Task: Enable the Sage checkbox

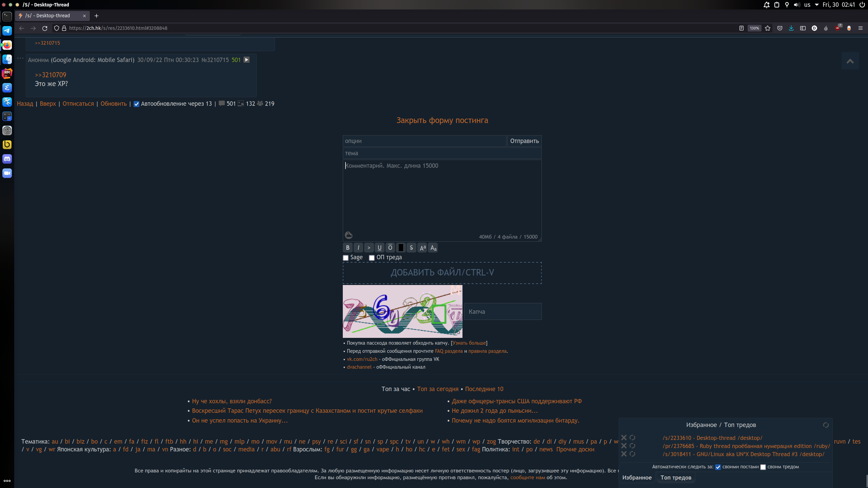Action: [x=346, y=258]
